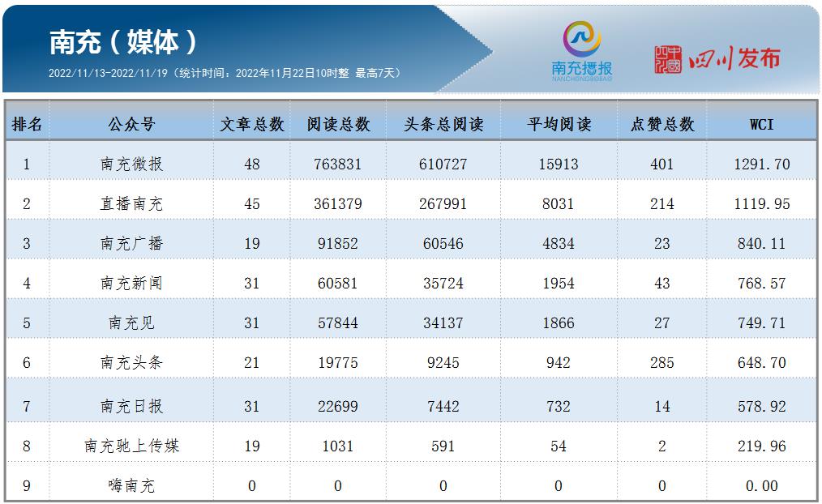The image size is (822, 504).
Task: Select the 点赞总数 column header
Action: point(662,124)
